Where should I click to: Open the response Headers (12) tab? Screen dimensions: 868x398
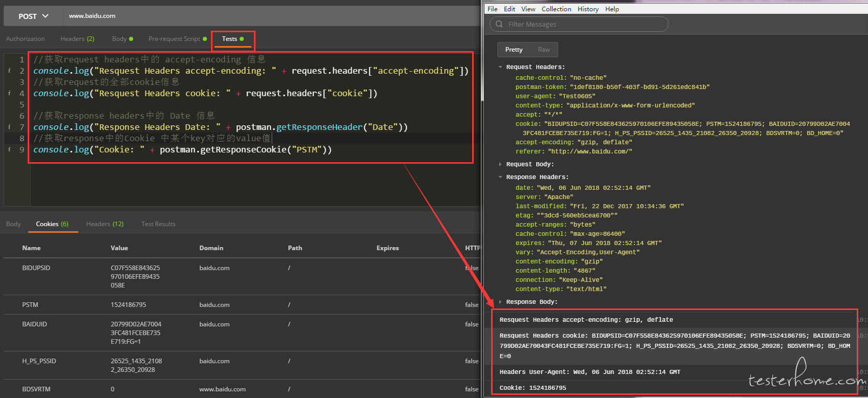point(104,224)
